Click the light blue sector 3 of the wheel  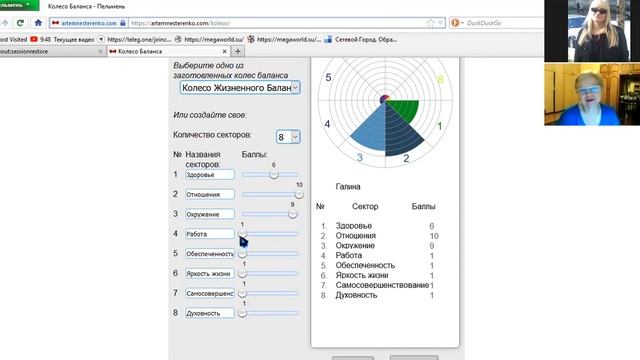point(371,131)
